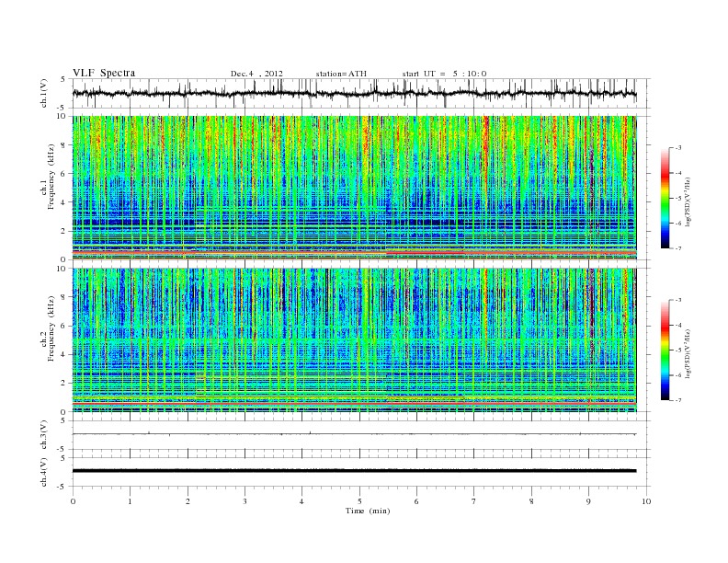Click inside the ch.2 spectrogram panel
This screenshot has height=563, width=728.
(354, 340)
